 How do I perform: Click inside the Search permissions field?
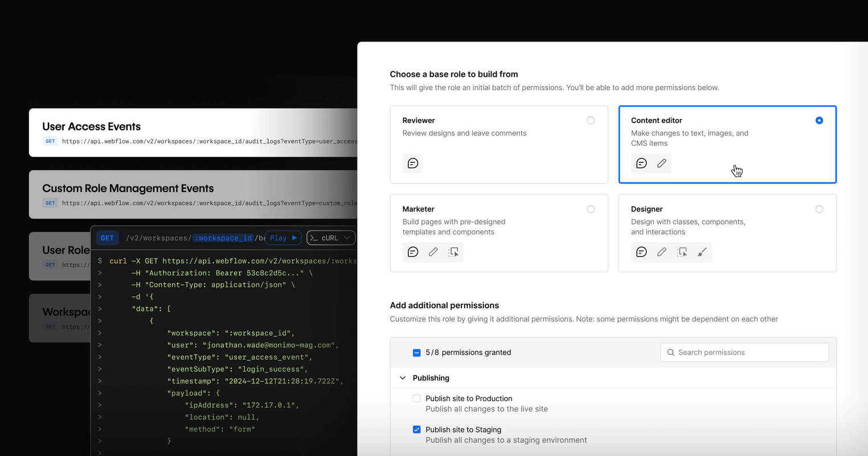[x=740, y=352]
